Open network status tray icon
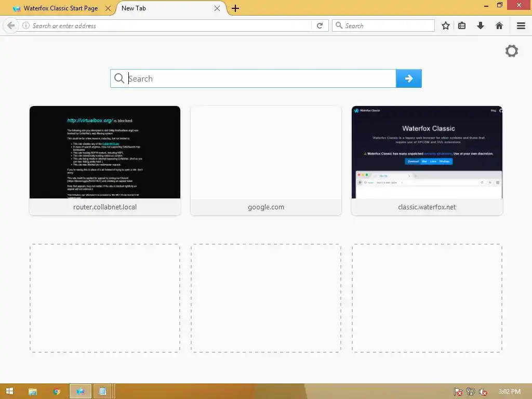 [x=471, y=392]
